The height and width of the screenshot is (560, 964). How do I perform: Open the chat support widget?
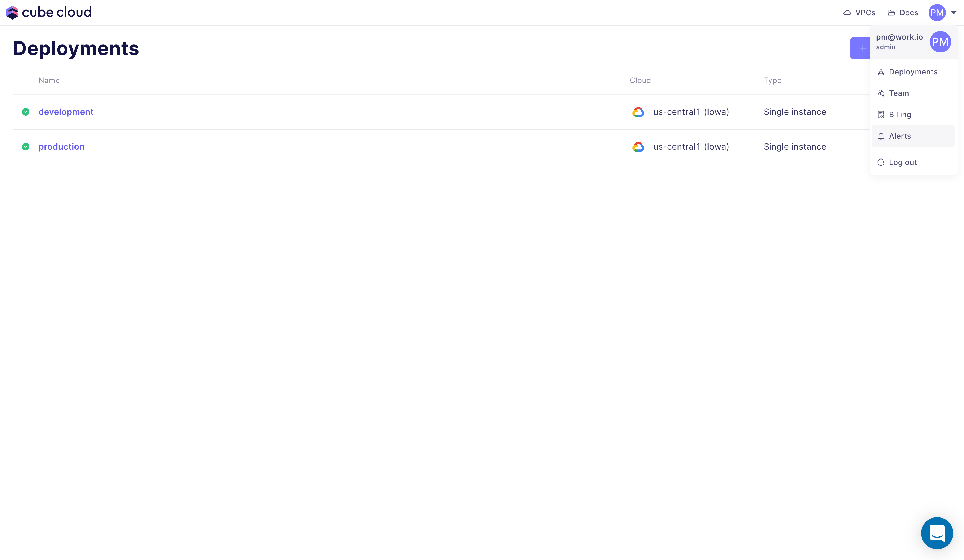(x=937, y=533)
